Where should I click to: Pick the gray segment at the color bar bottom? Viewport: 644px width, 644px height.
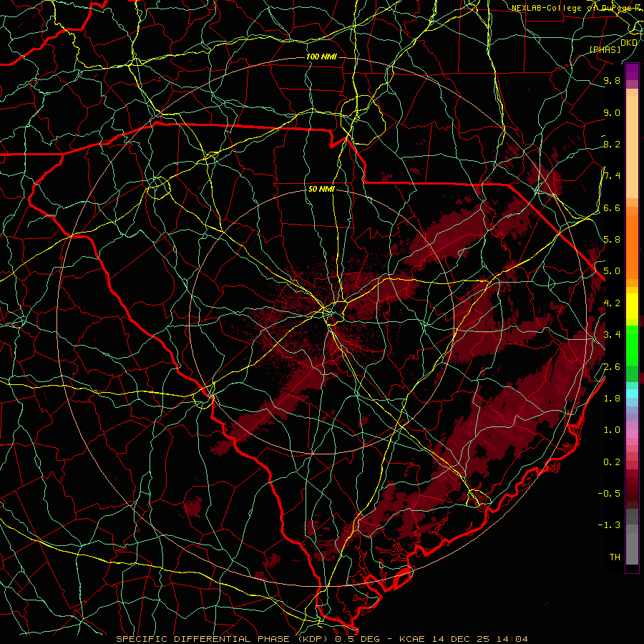pos(632,548)
